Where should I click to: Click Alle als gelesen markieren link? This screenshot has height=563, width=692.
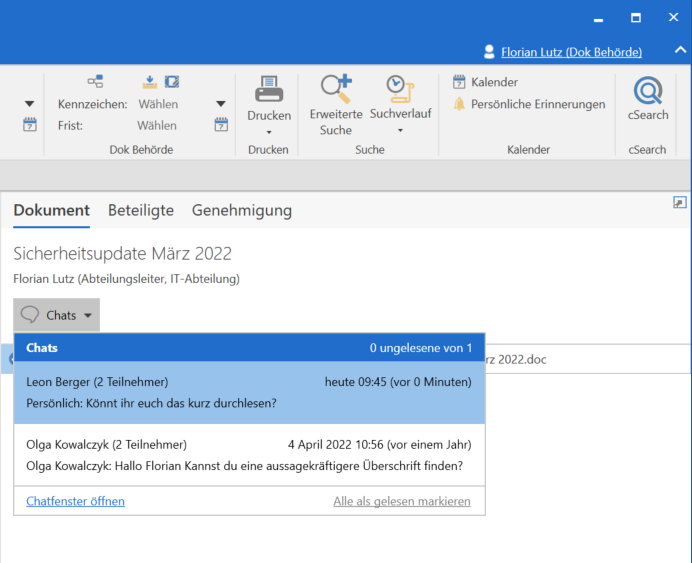click(402, 501)
